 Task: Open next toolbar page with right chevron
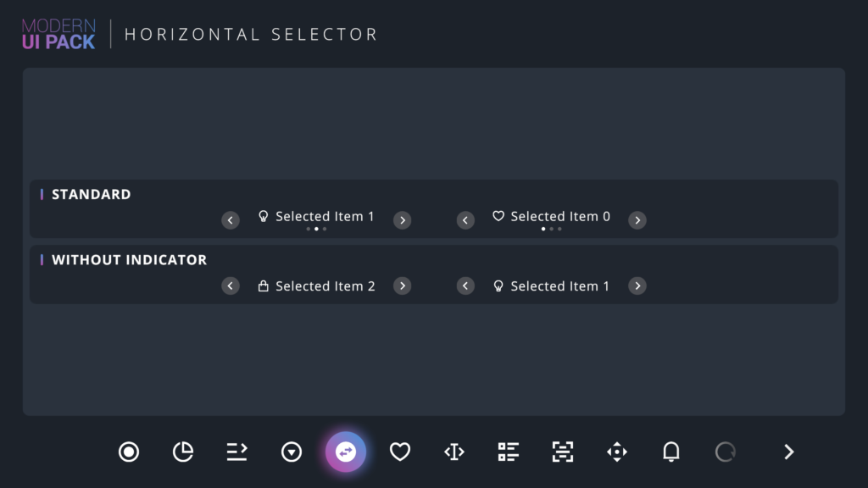pos(788,452)
